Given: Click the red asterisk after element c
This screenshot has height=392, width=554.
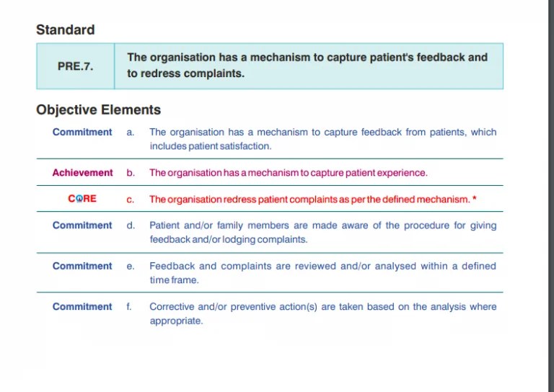Looking at the screenshot, I should [474, 200].
